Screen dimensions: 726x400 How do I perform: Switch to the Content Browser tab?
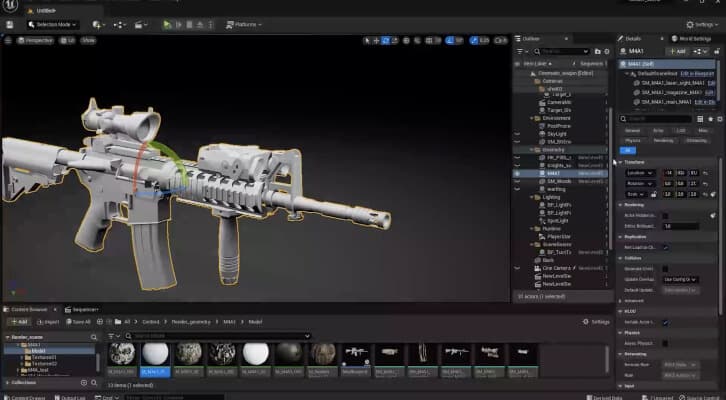(x=29, y=309)
